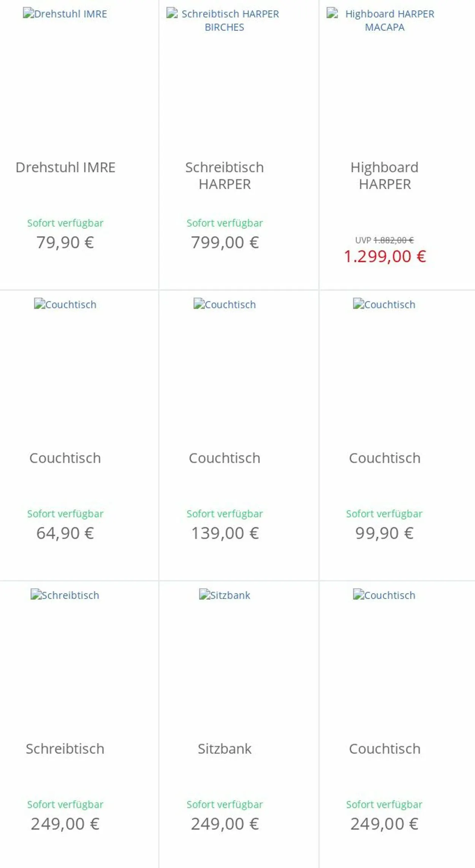Open the Sitzbank product image placeholder

pyautogui.click(x=225, y=595)
